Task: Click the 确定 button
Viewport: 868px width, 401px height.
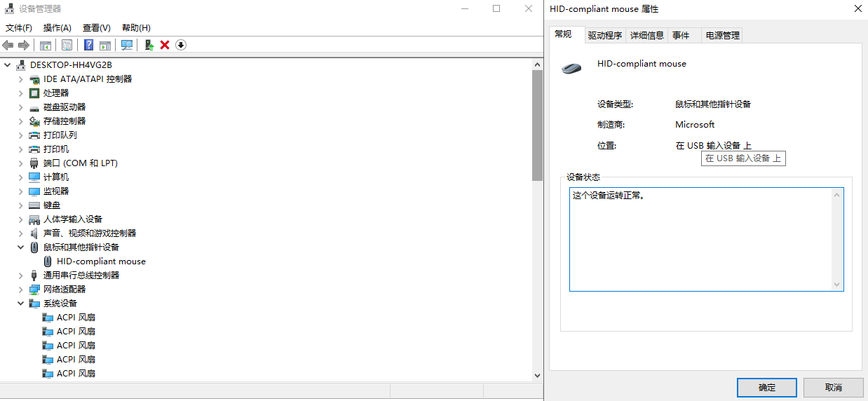Action: pos(767,388)
